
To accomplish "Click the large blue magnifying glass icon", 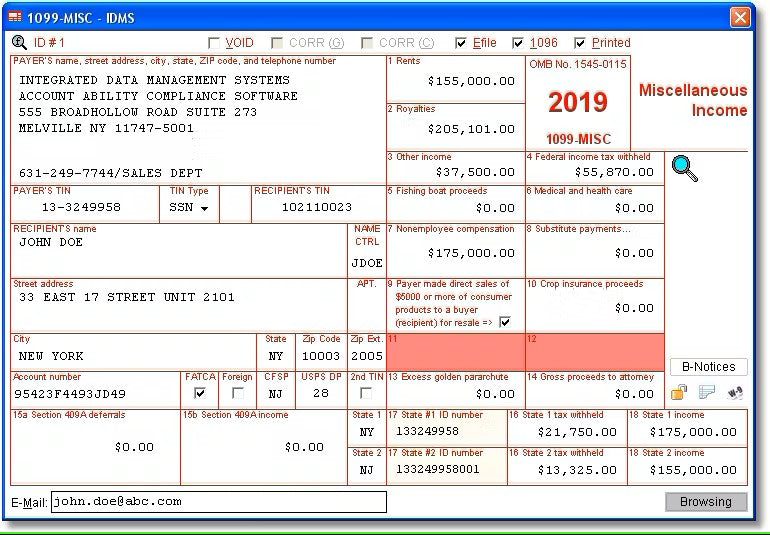I will 684,169.
